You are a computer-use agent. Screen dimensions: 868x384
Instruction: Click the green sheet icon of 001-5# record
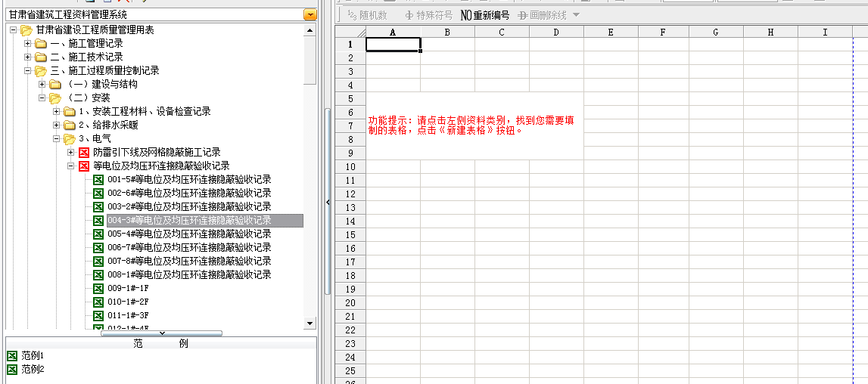click(x=98, y=179)
